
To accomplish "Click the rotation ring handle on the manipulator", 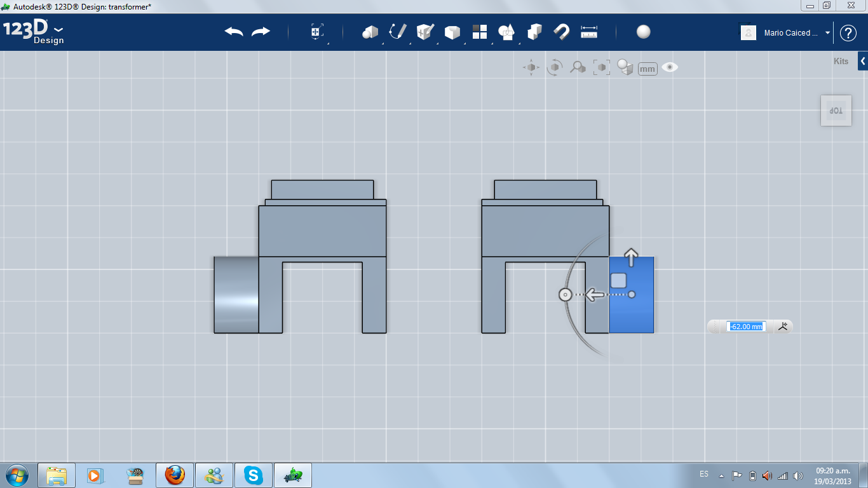I will click(565, 295).
